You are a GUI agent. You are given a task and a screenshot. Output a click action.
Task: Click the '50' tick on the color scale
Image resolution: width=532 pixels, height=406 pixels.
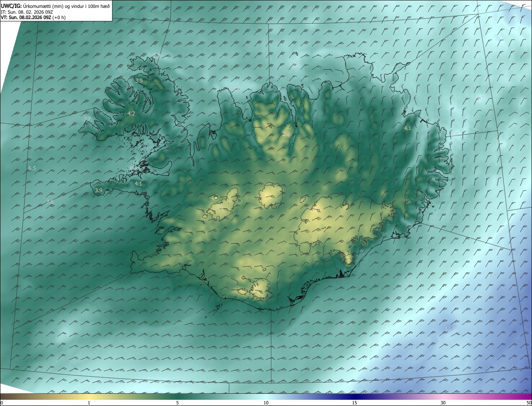click(529, 403)
